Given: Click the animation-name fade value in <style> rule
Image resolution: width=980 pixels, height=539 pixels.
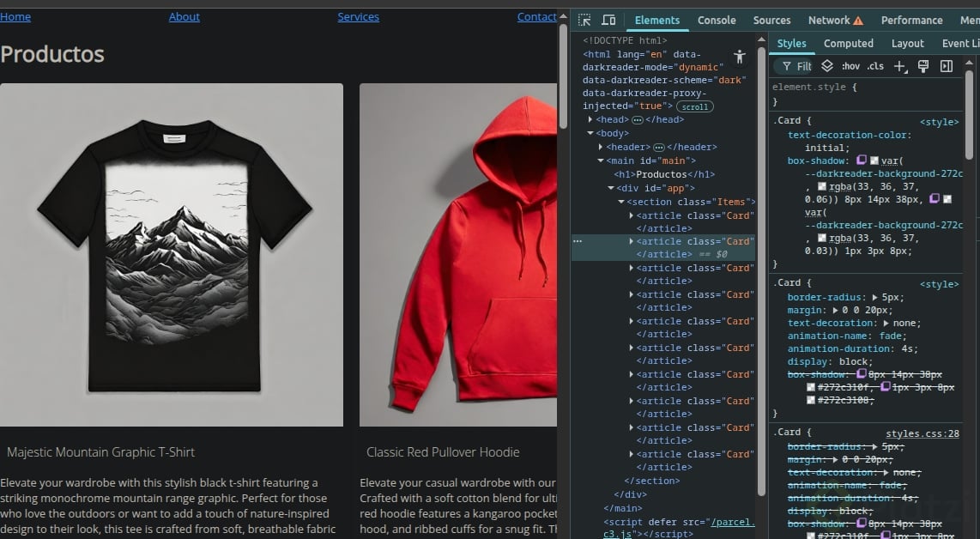Looking at the screenshot, I should pos(891,336).
